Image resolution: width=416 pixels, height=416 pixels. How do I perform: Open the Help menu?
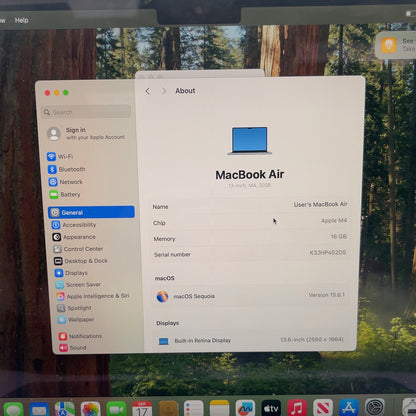21,20
